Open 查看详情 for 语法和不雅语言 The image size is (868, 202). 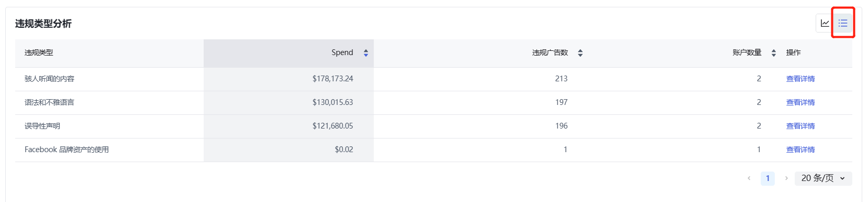800,102
